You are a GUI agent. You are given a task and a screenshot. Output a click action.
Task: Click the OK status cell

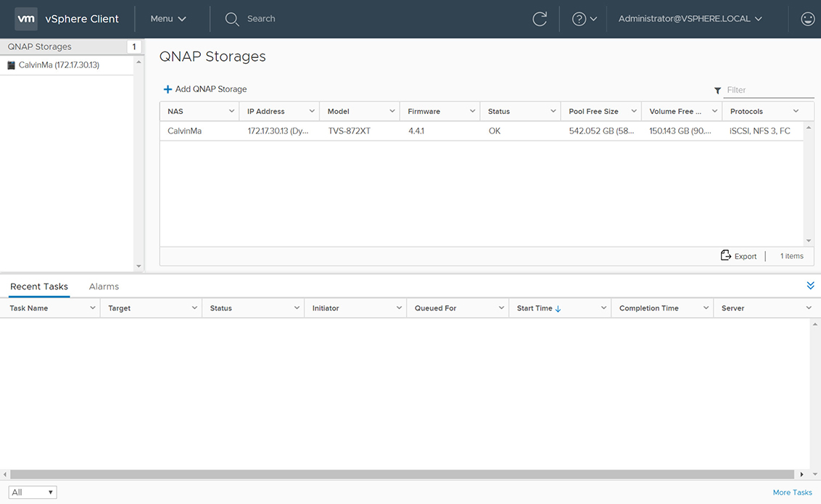click(x=495, y=131)
